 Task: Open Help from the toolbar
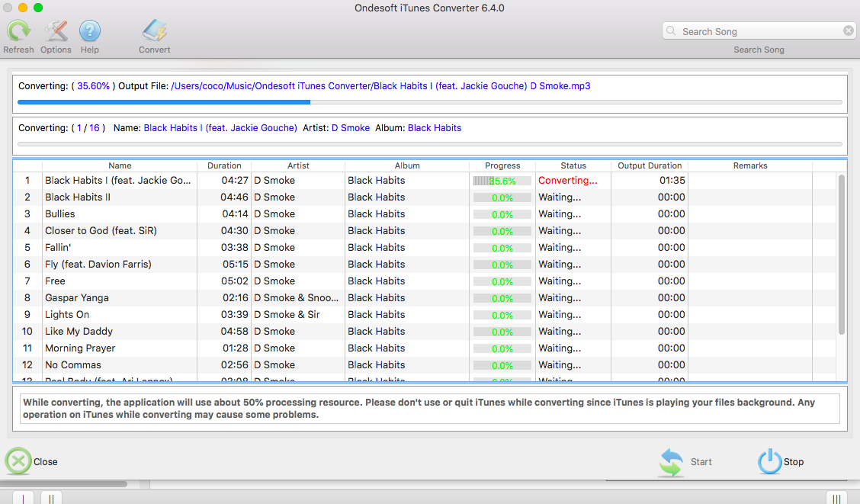[x=90, y=30]
